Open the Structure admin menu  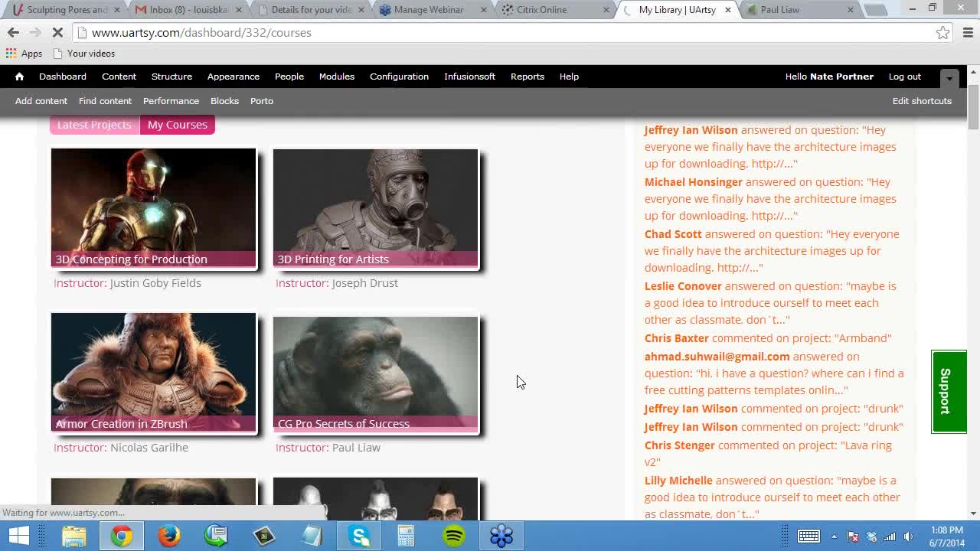point(171,77)
